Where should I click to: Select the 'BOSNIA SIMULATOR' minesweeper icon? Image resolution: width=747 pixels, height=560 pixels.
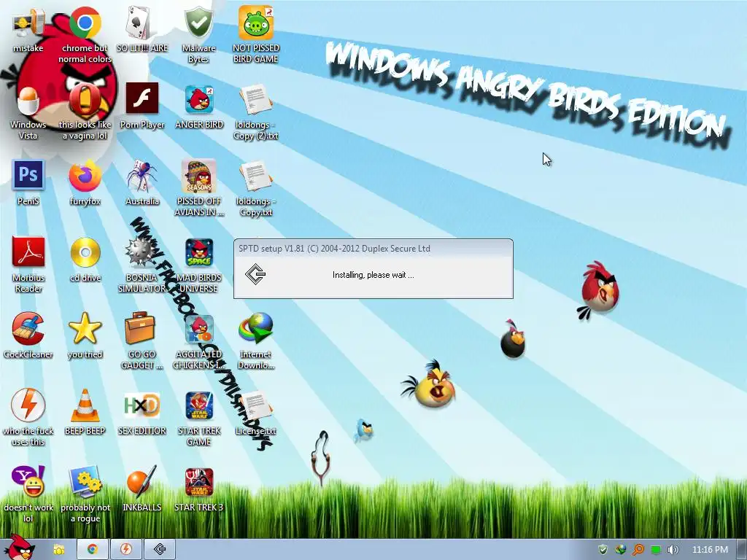[142, 265]
